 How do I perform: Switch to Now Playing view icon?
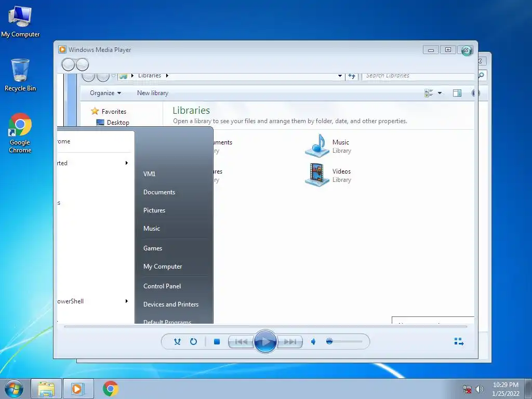(x=459, y=342)
